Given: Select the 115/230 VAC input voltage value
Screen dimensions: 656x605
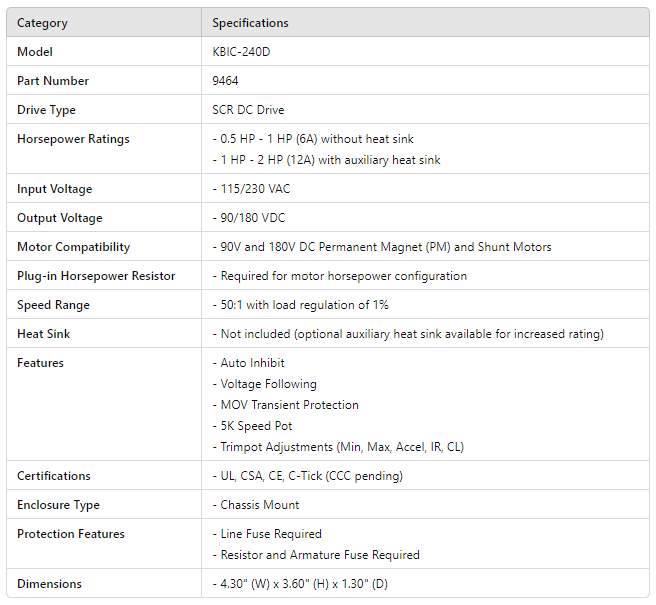Looking at the screenshot, I should tap(261, 189).
